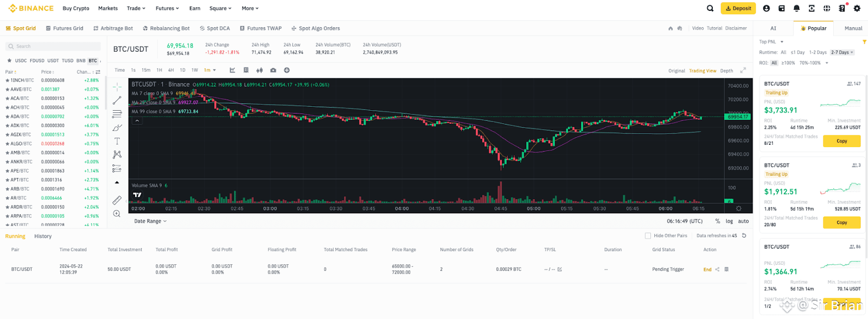This screenshot has height=319, width=868.
Task: Open the Trade menu dropdown
Action: (136, 8)
